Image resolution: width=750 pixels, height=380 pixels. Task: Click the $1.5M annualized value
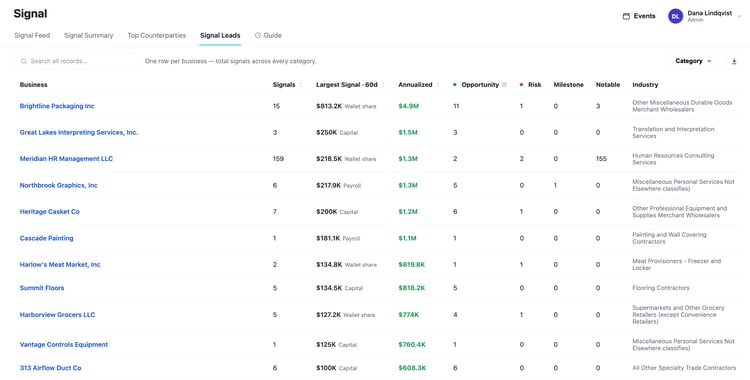408,133
